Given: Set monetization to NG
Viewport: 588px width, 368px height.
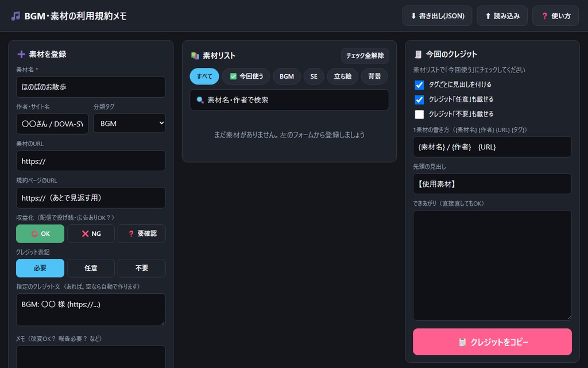Looking at the screenshot, I should tap(91, 233).
